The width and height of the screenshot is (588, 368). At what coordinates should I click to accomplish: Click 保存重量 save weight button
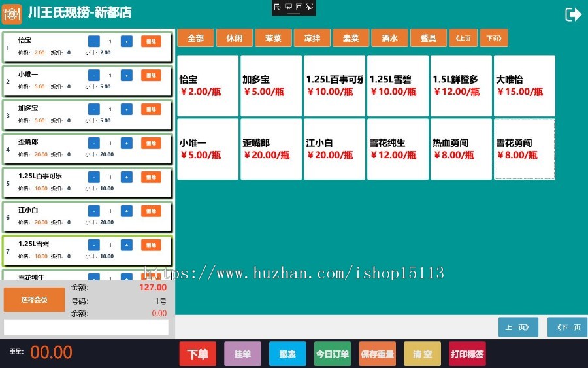point(378,354)
